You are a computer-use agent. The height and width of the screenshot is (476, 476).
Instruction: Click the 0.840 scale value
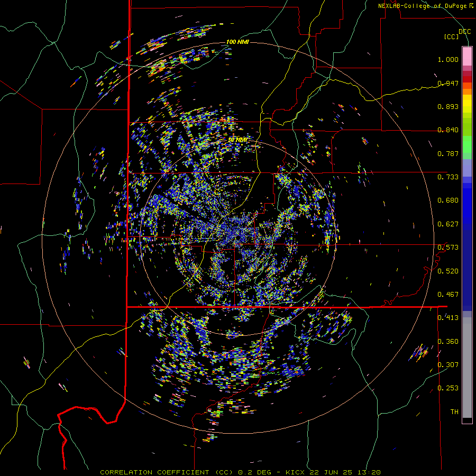(x=448, y=130)
